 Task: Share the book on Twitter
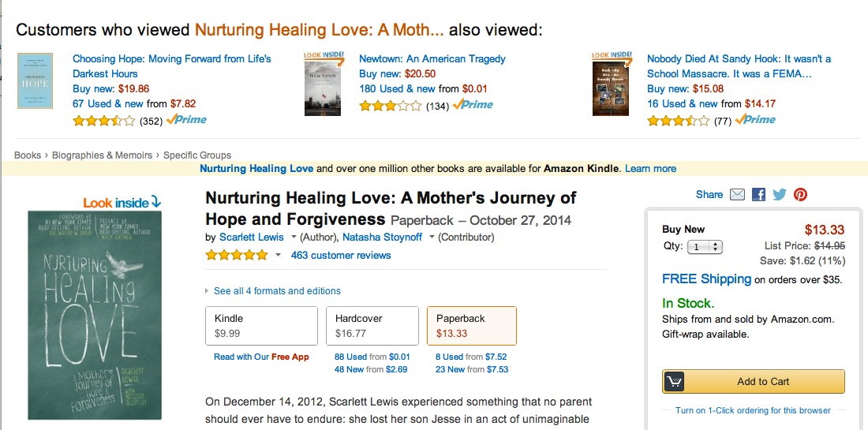tap(780, 195)
